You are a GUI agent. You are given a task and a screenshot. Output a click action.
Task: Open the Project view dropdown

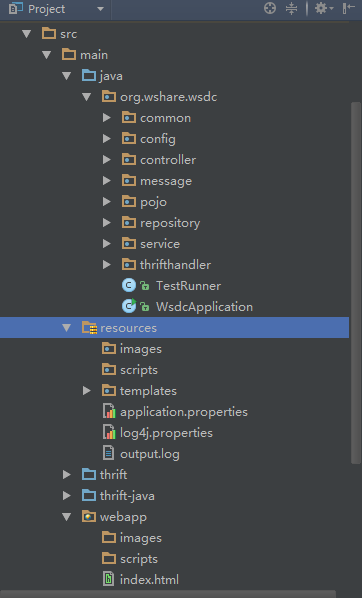(100, 9)
